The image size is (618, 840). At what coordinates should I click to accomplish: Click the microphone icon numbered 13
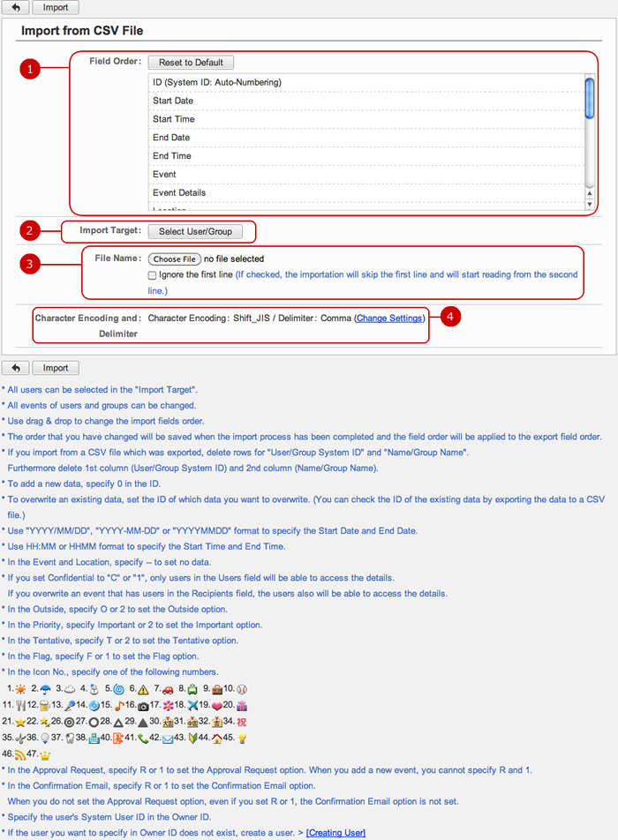70,706
